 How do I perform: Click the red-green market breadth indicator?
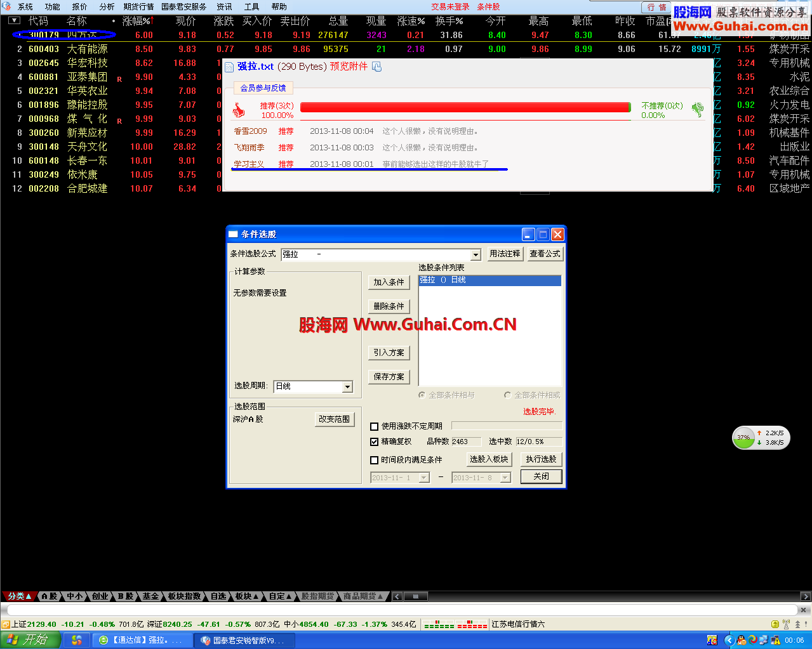coord(455,624)
